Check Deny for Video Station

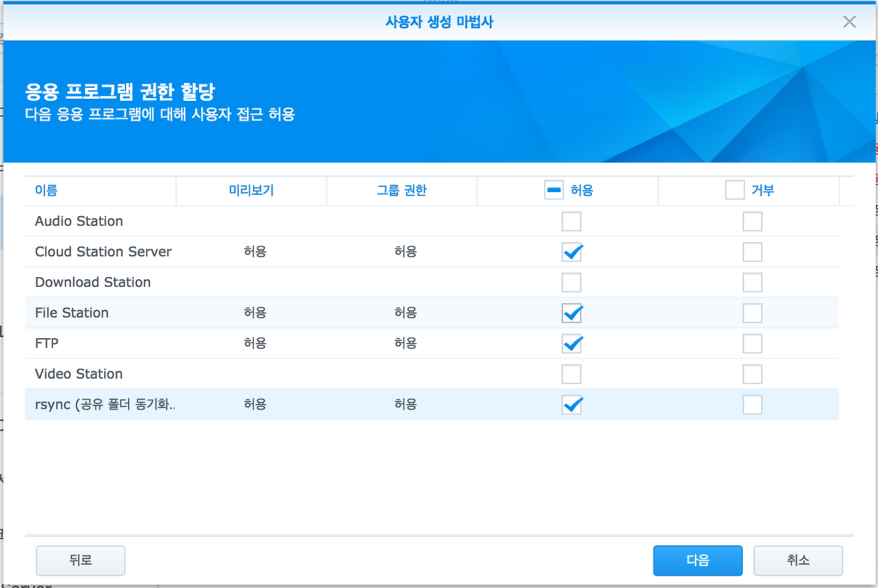tap(752, 374)
